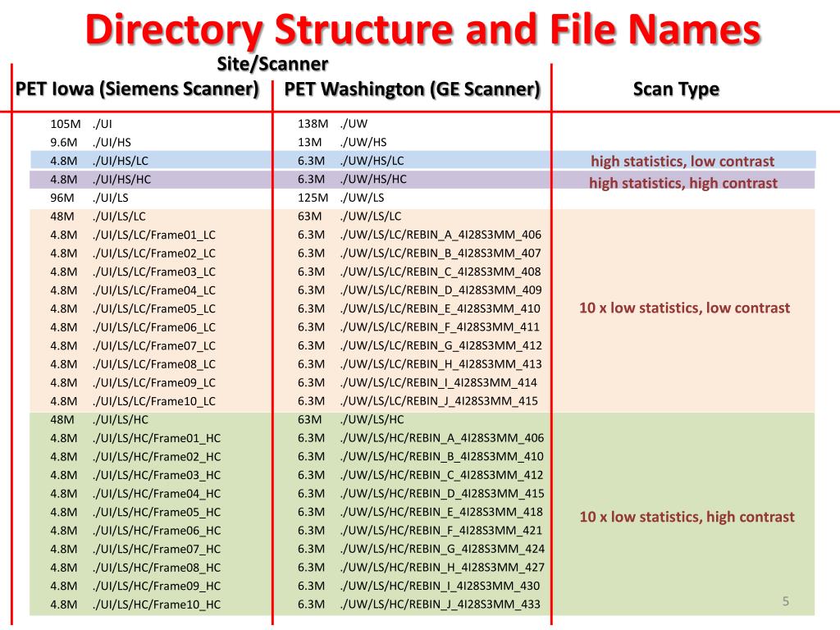Click 'high statistics, high contrast' label
The height and width of the screenshot is (630, 840).
click(x=683, y=183)
